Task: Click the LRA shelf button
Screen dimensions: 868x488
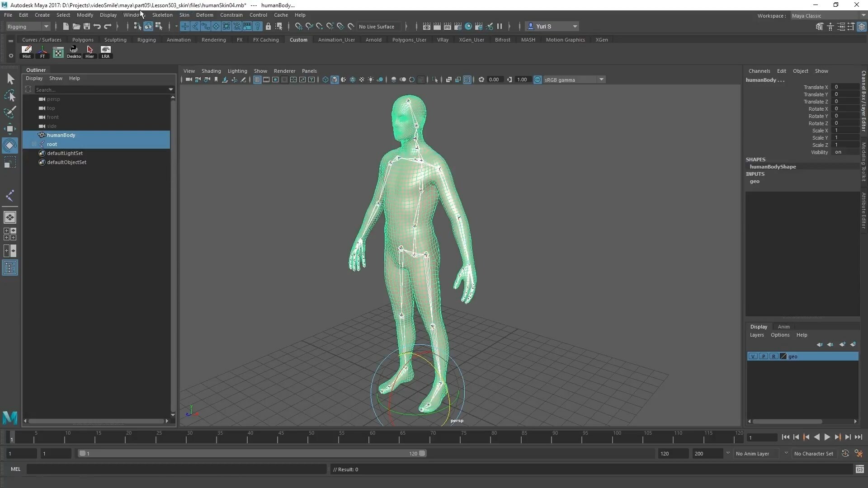Action: tap(105, 52)
